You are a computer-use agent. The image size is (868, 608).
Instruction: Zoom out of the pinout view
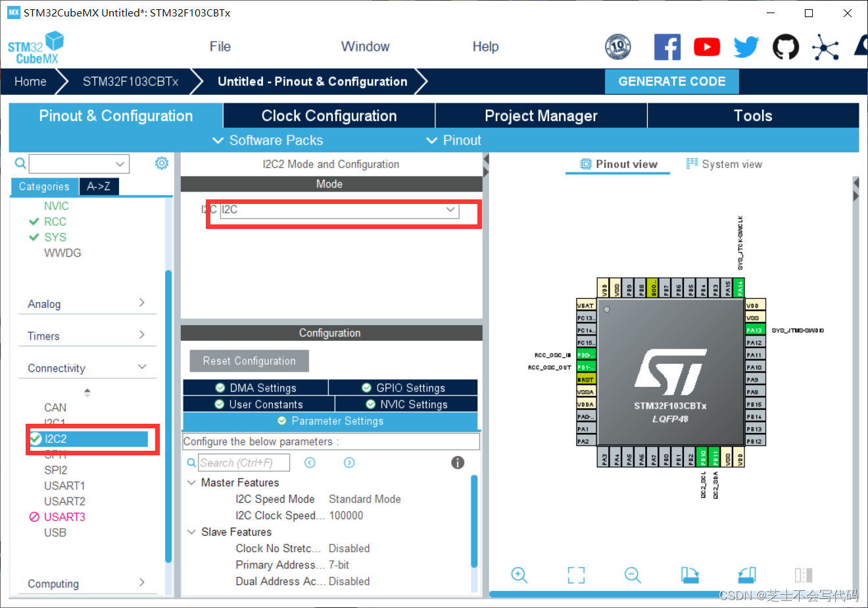(633, 575)
